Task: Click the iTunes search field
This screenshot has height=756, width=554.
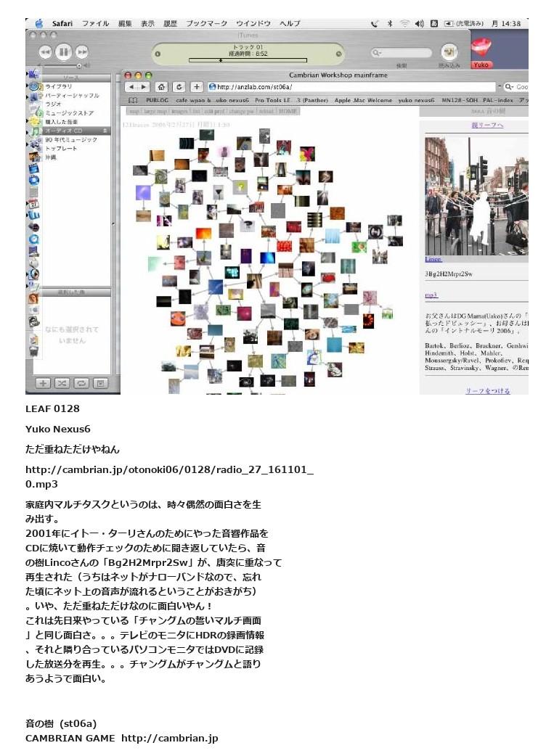Action: coord(402,52)
